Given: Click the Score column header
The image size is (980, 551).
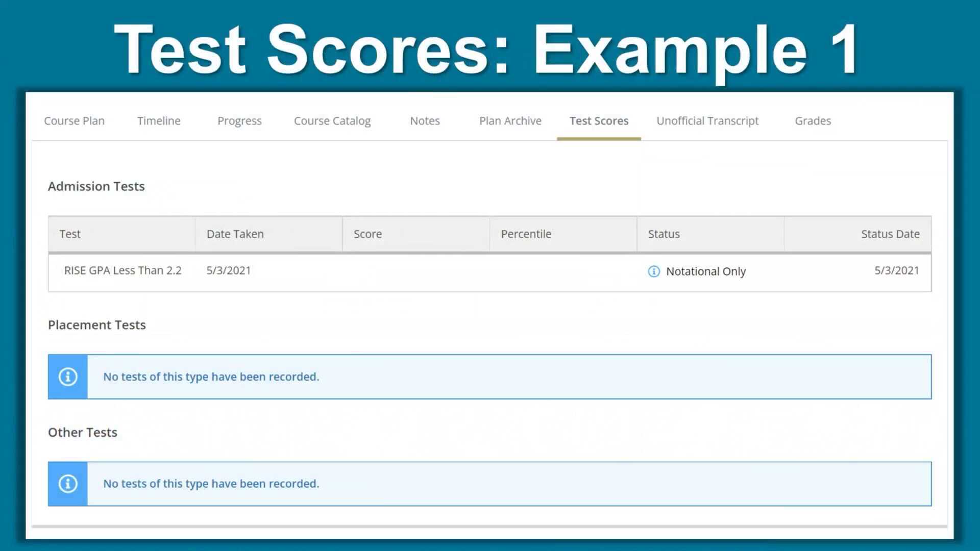Looking at the screenshot, I should (367, 234).
